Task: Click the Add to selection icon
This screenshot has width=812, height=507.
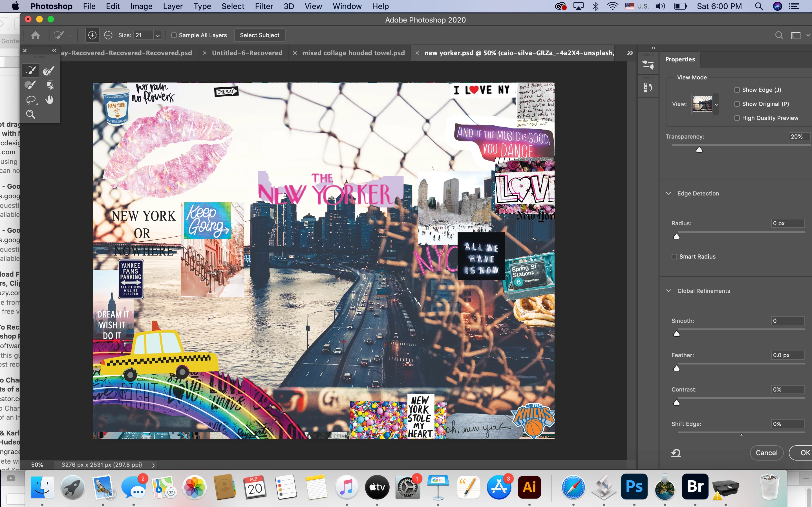Action: [92, 35]
